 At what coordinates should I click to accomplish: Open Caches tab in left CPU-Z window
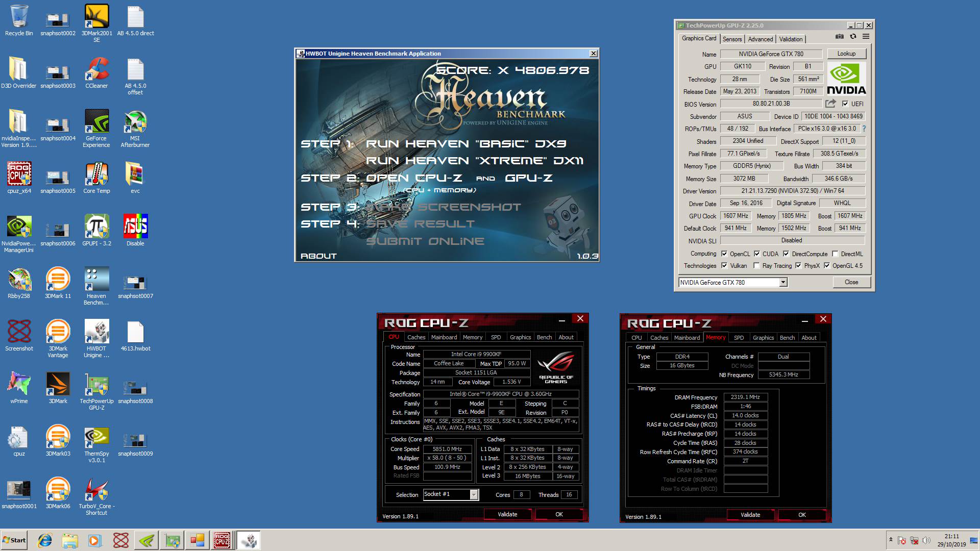[x=416, y=337]
